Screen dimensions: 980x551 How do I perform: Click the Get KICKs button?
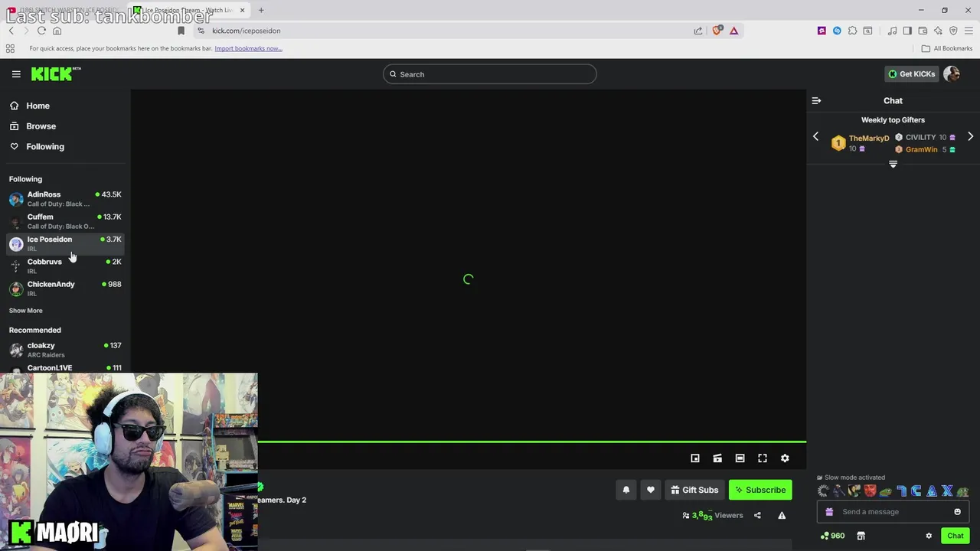[911, 74]
